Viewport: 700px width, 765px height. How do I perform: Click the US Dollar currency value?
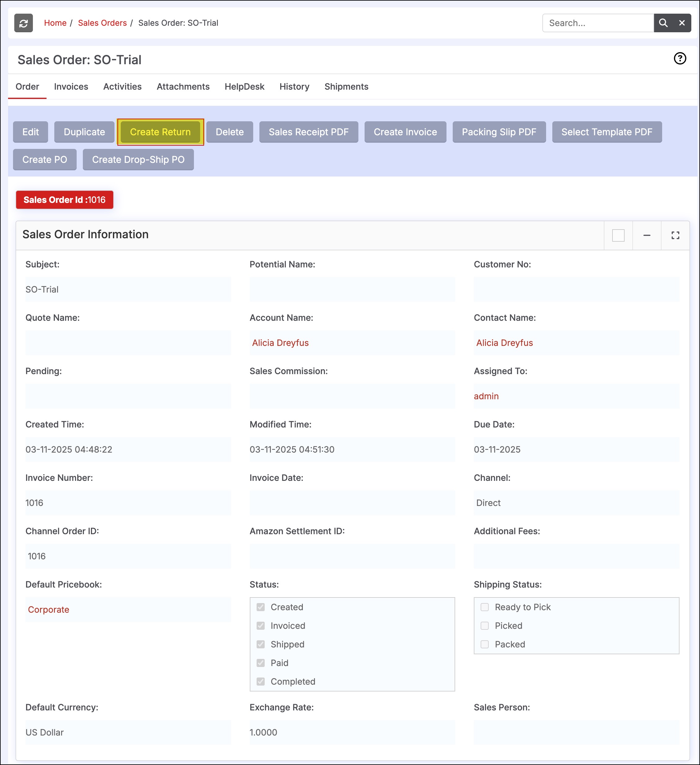44,732
